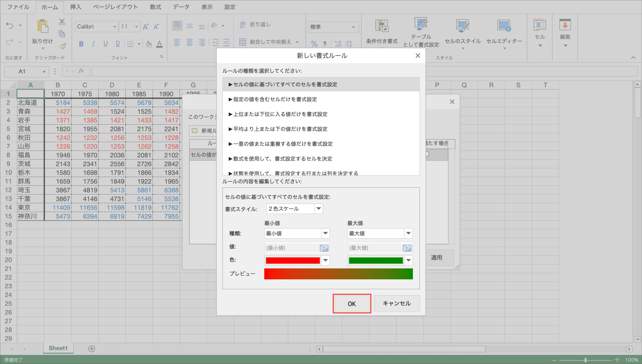The height and width of the screenshot is (364, 642).
Task: Open the maximum type dropdown
Action: (408, 233)
